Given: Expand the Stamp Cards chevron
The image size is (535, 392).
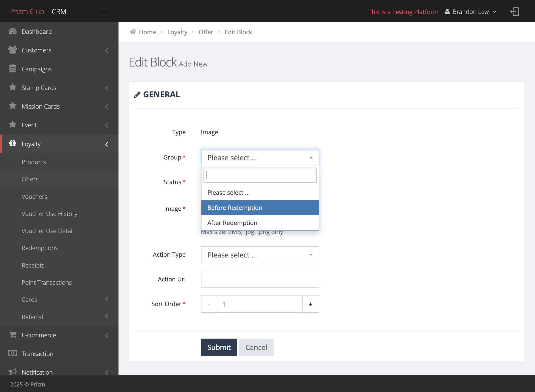Looking at the screenshot, I should click(x=107, y=88).
